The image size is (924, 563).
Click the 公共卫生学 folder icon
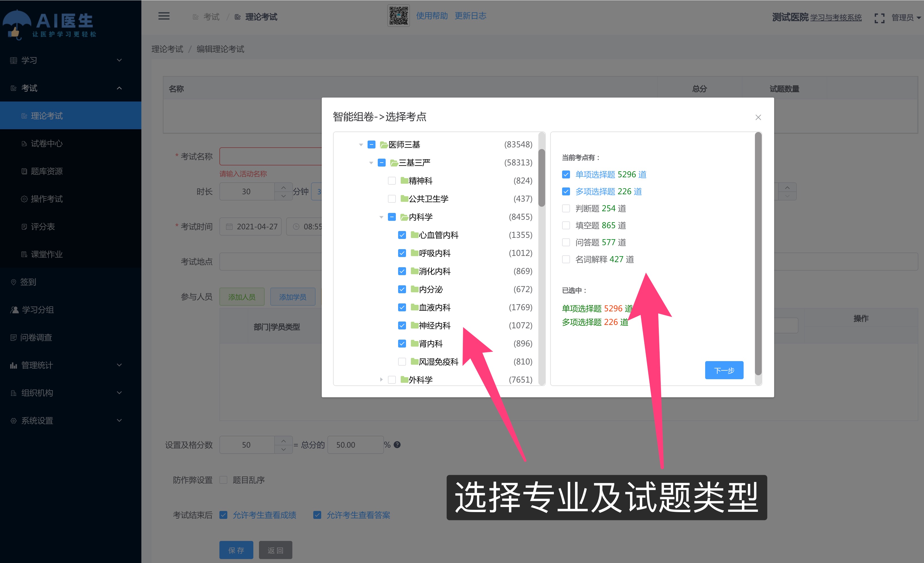tap(404, 199)
